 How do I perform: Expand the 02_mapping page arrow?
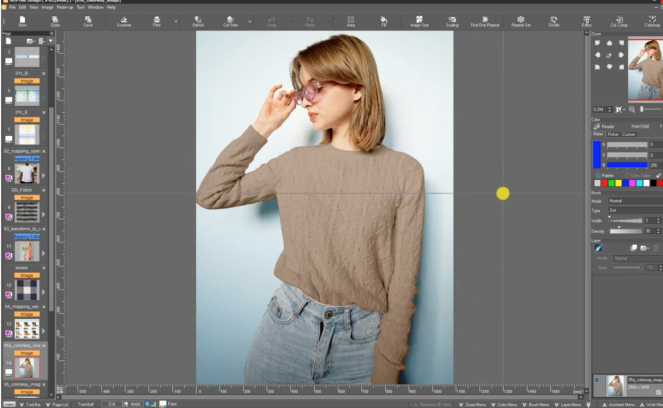point(43,175)
